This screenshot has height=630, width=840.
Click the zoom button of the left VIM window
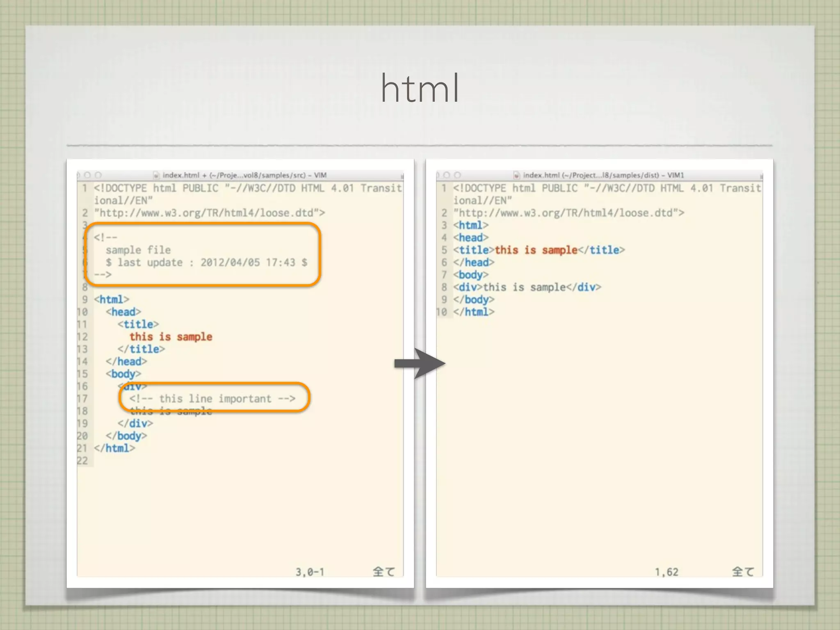pos(98,175)
